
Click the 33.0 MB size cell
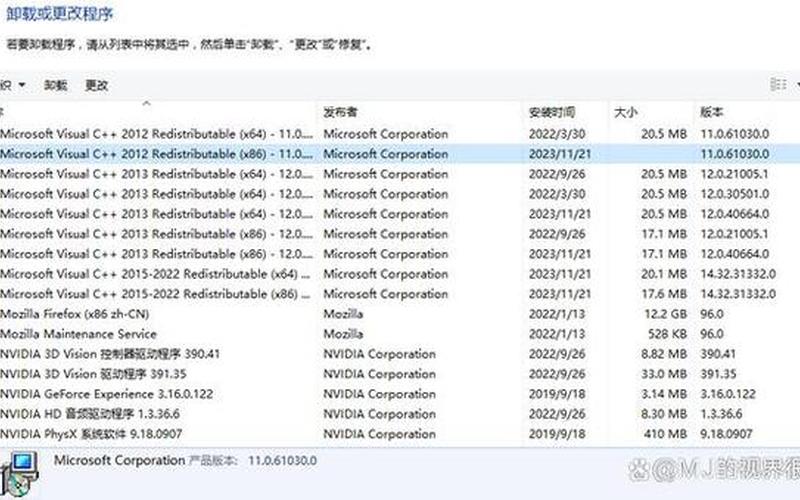(664, 374)
